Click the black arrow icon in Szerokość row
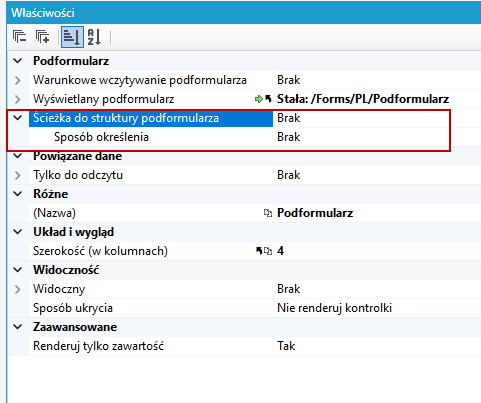 (259, 251)
